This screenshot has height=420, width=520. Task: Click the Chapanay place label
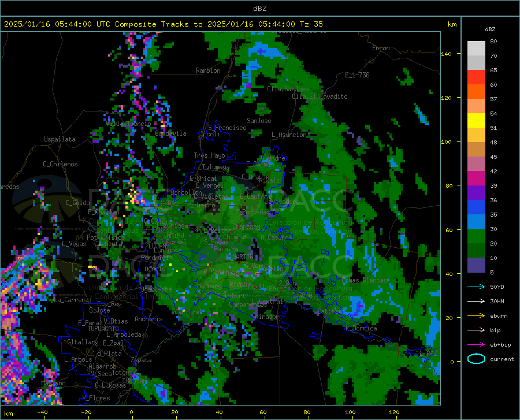[246, 226]
